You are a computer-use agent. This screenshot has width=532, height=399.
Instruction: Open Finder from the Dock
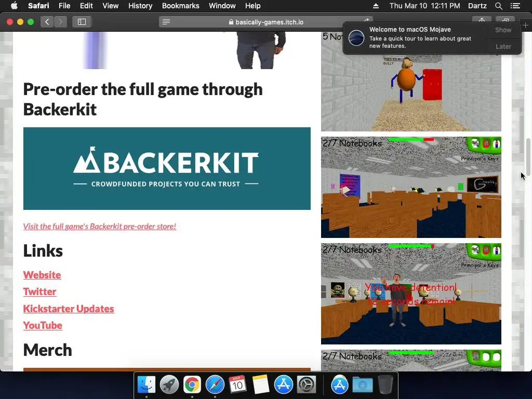(146, 385)
